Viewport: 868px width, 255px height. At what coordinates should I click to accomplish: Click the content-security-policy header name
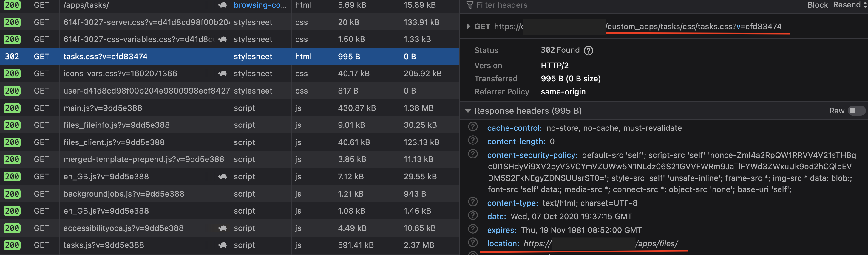(x=532, y=155)
